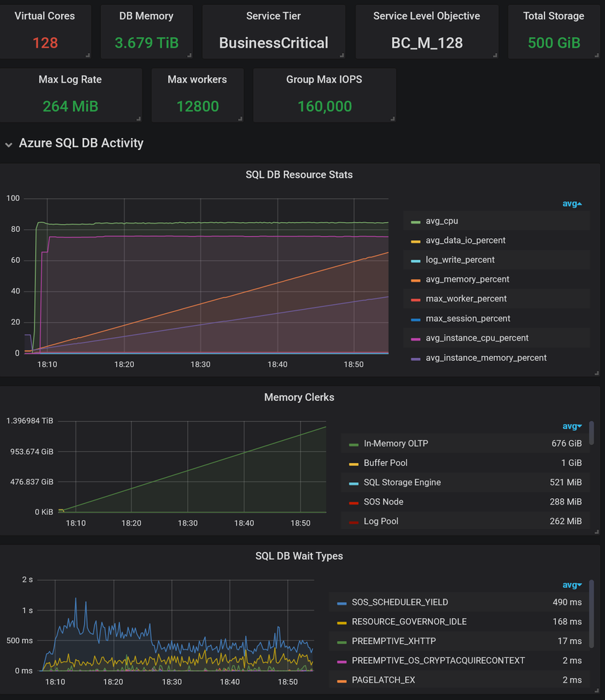Open the Azure SQL DB Activity row title
605x700 pixels.
(81, 144)
